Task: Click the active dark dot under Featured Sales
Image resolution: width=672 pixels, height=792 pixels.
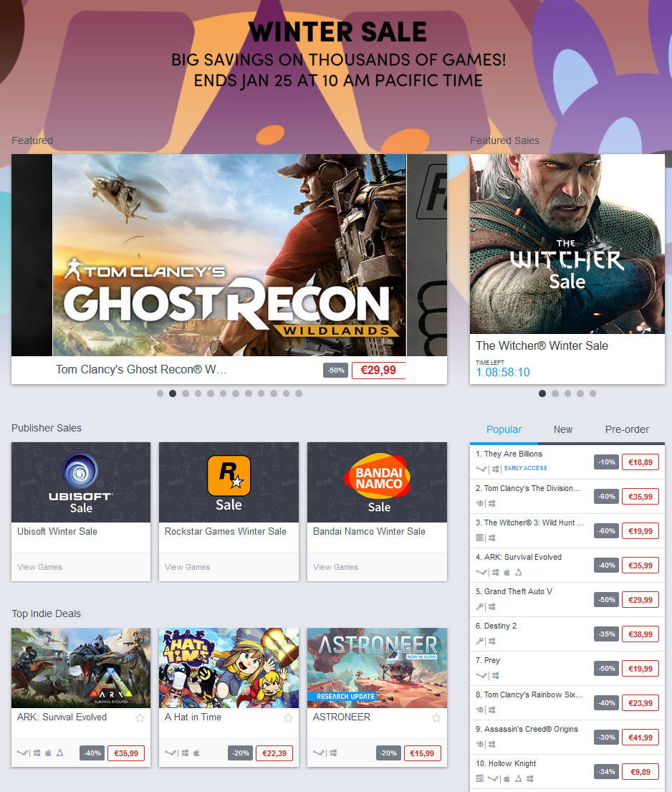Action: [x=542, y=393]
